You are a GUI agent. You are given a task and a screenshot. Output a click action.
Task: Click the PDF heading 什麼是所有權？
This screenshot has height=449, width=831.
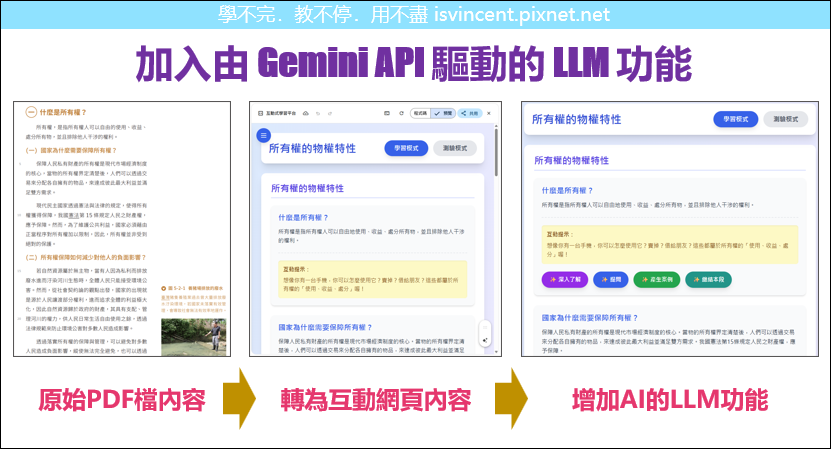[x=63, y=112]
